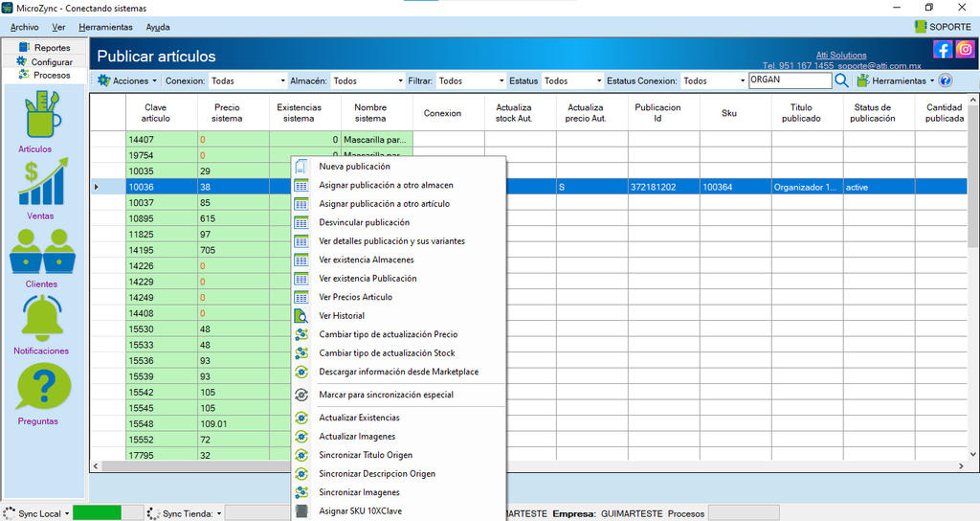Click the SOPORTE button

pyautogui.click(x=943, y=26)
